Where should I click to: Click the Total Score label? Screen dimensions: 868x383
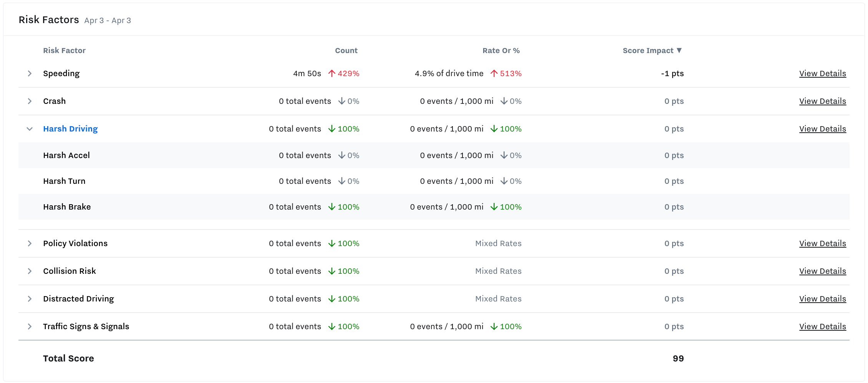68,358
